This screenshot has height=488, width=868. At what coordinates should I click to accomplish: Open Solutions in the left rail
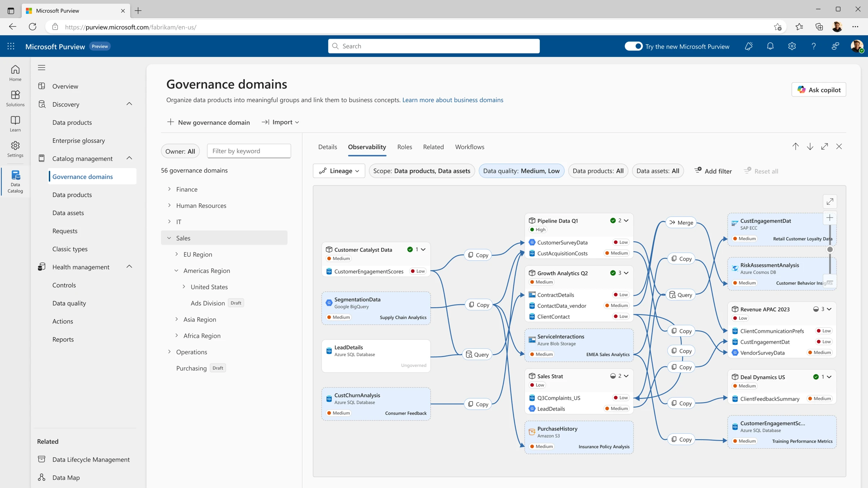(15, 98)
